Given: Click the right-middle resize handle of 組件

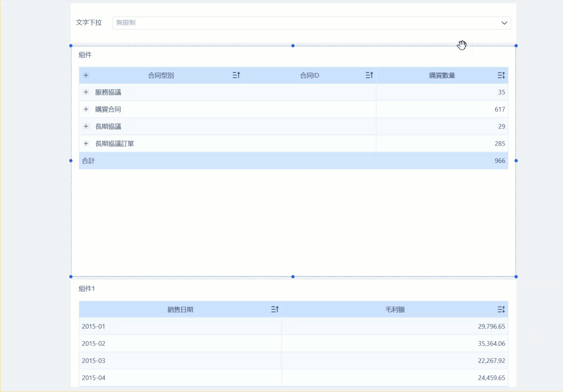Looking at the screenshot, I should coord(516,161).
